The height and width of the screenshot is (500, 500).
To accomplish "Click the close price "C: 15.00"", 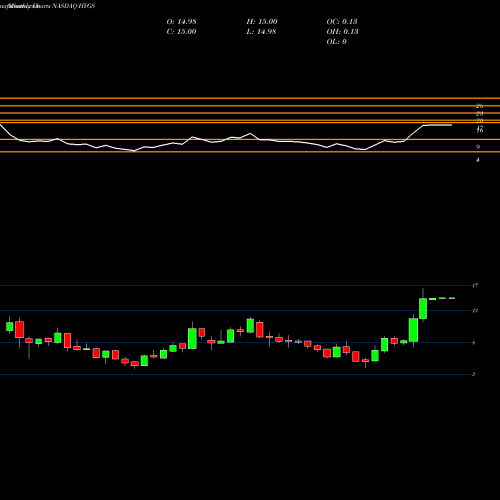I will coord(181,32).
